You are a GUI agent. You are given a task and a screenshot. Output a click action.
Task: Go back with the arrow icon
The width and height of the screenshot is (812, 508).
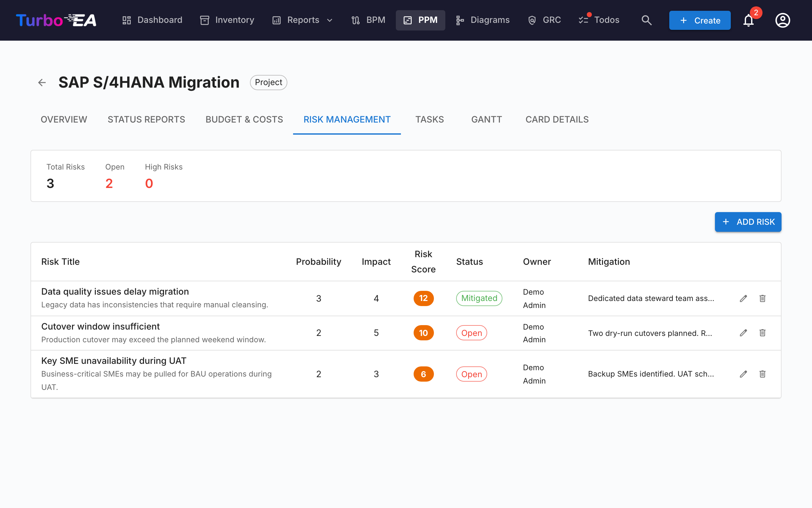tap(42, 82)
